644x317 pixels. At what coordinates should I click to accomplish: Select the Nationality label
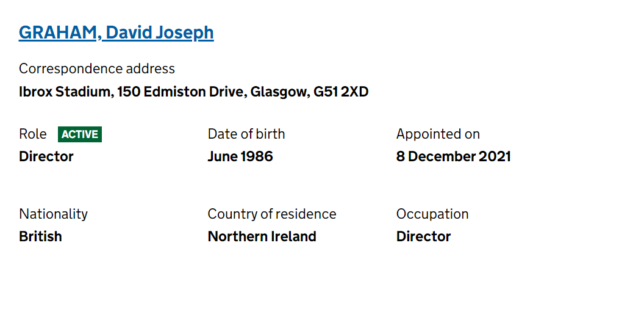coord(54,214)
